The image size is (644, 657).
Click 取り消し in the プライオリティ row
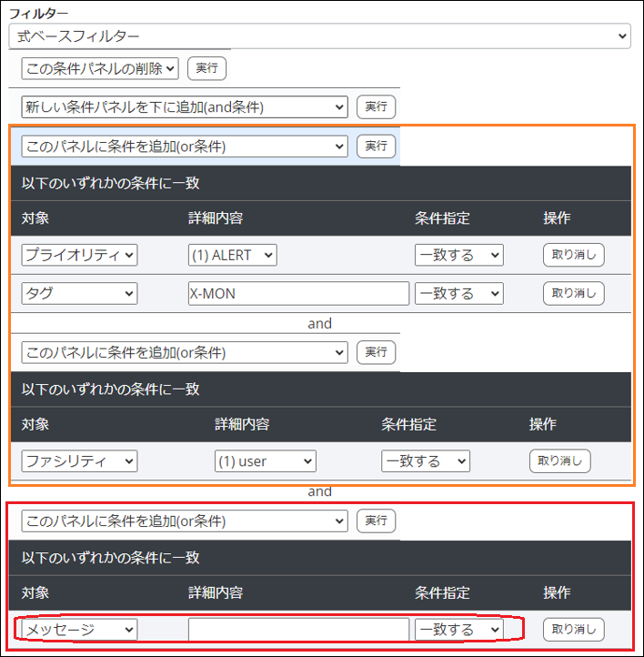(573, 255)
